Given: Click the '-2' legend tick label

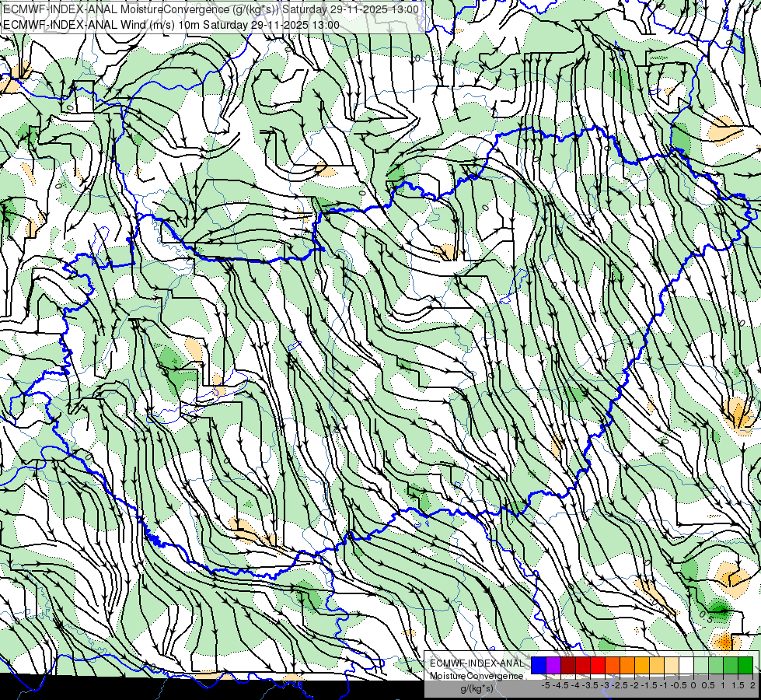Looking at the screenshot, I should point(634,685).
